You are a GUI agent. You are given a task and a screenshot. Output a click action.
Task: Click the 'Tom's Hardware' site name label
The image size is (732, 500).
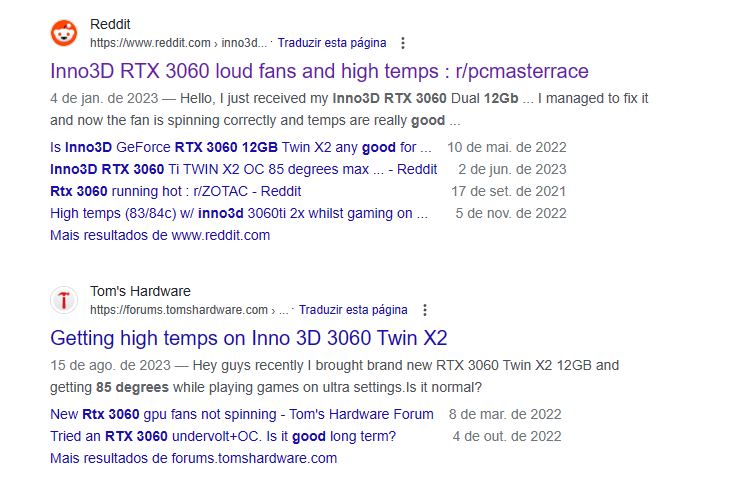point(140,291)
